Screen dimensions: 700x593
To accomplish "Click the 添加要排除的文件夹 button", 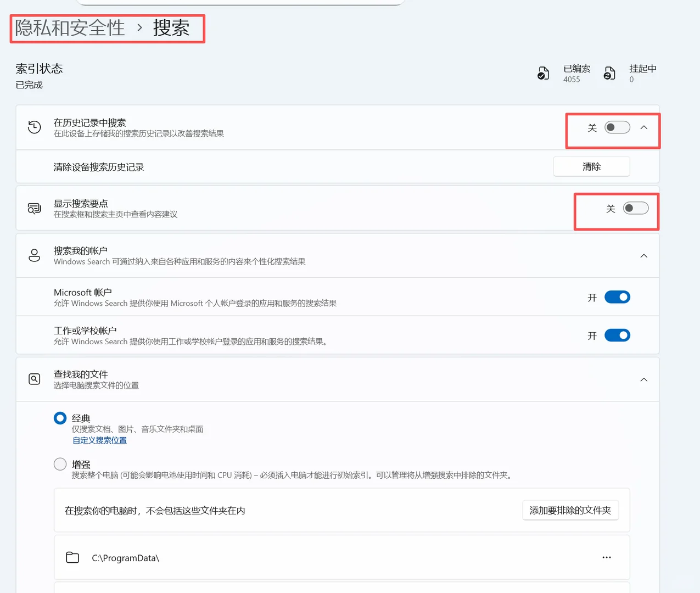I will (570, 510).
